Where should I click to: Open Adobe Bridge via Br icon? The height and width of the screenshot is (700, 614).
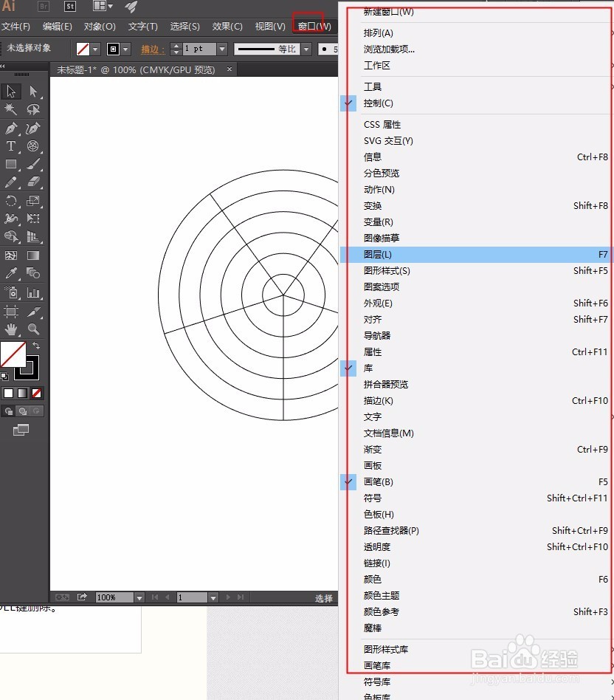pos(44,6)
